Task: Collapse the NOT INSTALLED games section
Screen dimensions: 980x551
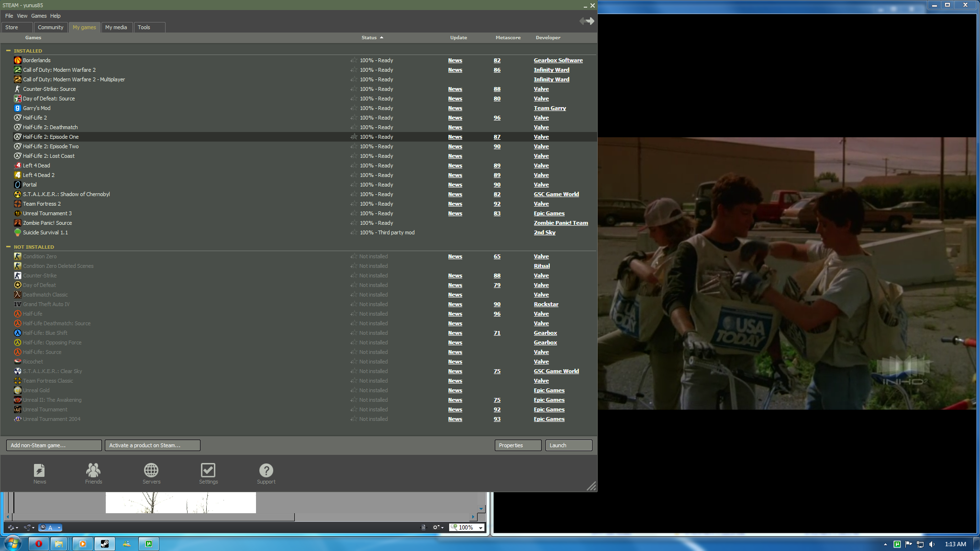Action: (8, 247)
